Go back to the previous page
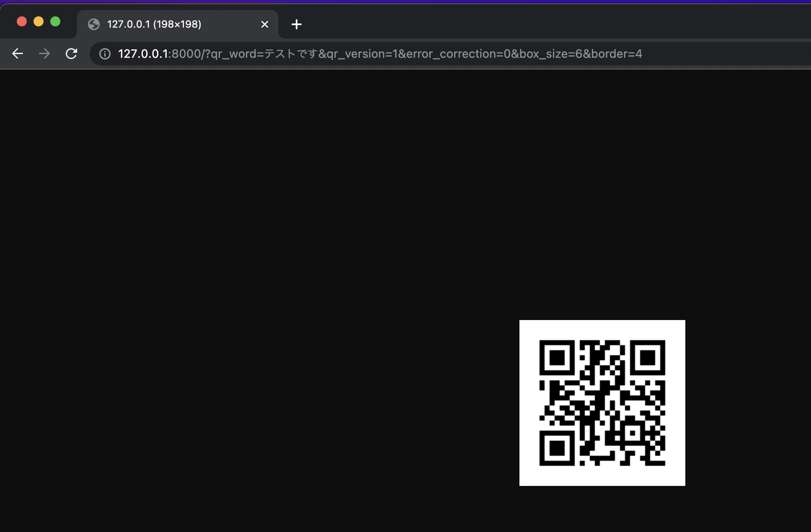The height and width of the screenshot is (532, 811). (18, 54)
